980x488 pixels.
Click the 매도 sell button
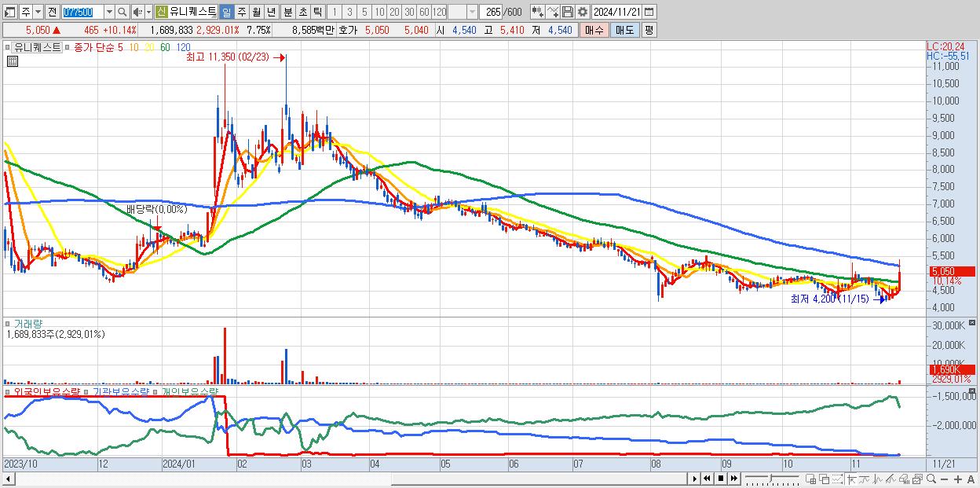coord(624,30)
